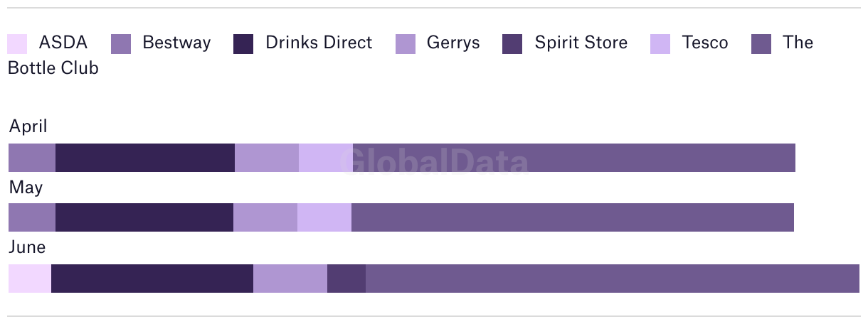The width and height of the screenshot is (868, 324).
Task: Toggle the Drinks Direct legend label
Action: coord(319,43)
